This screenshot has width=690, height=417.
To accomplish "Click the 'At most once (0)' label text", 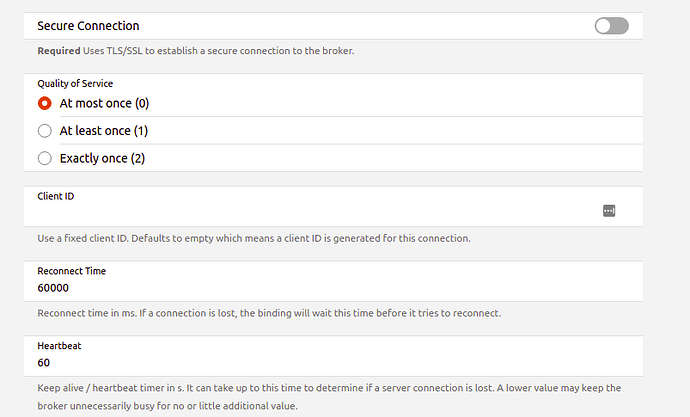I will 105,103.
